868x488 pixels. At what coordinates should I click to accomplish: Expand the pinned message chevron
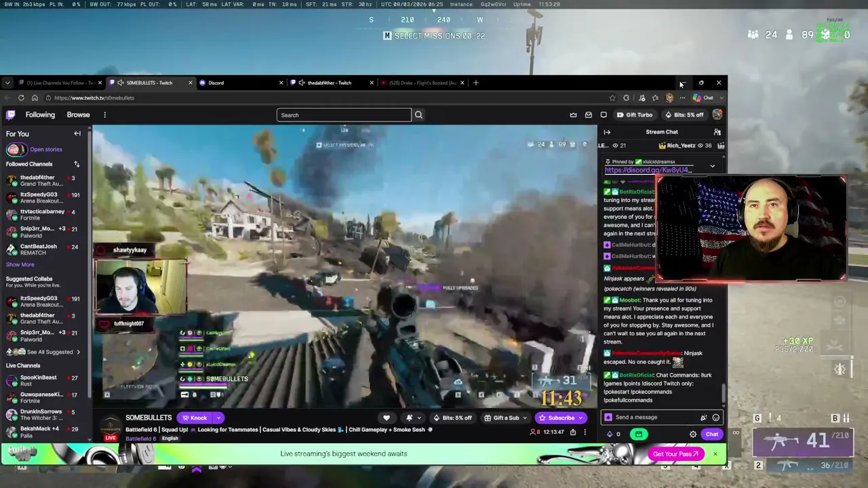[x=712, y=166]
